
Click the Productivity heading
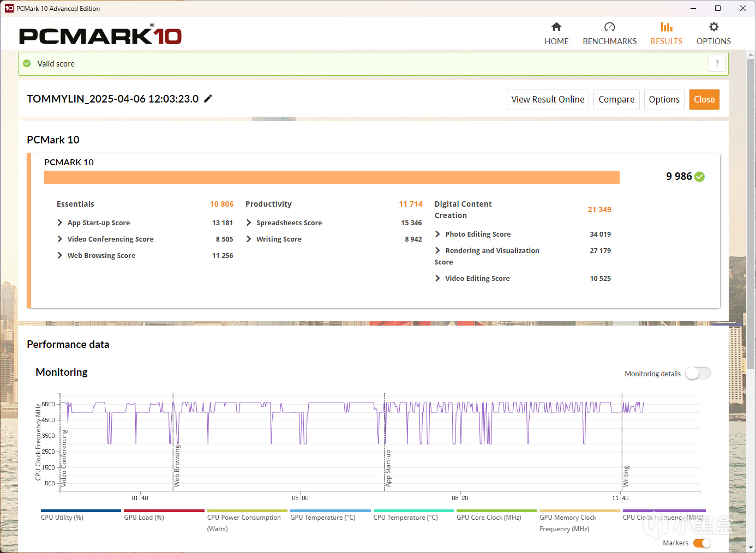pos(268,204)
